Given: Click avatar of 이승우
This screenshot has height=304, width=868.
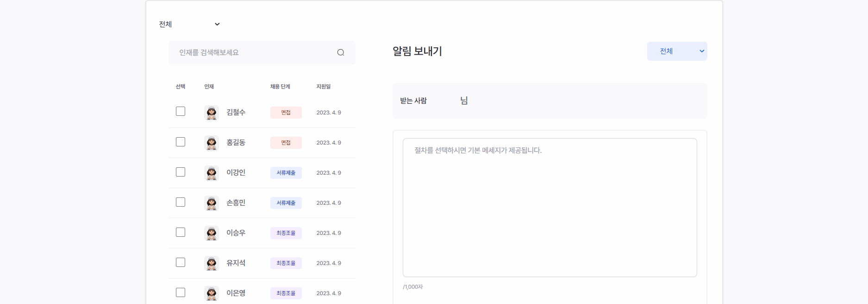Looking at the screenshot, I should tap(212, 233).
